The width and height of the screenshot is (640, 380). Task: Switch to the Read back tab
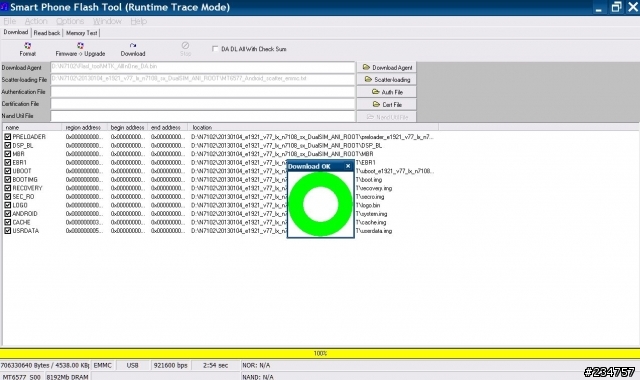pos(47,33)
